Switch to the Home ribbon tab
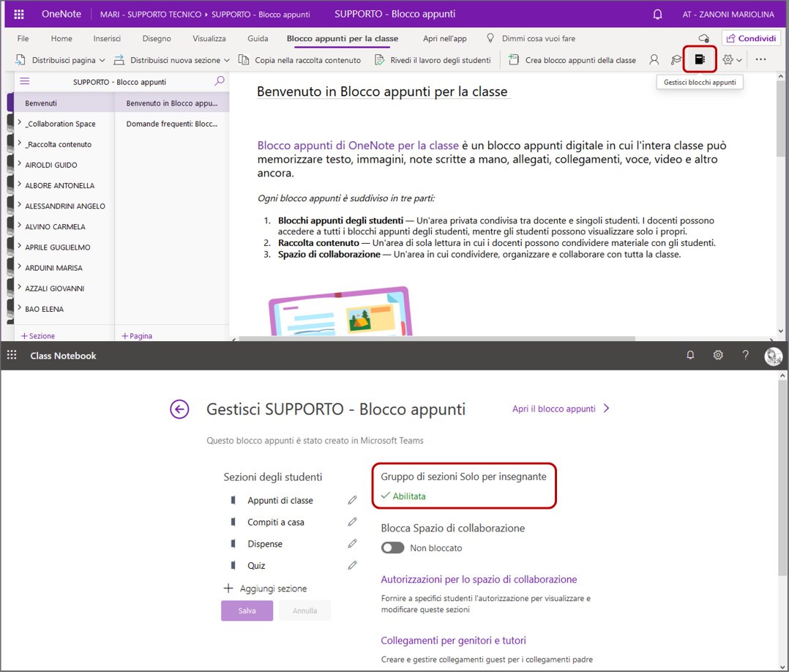 click(x=61, y=39)
